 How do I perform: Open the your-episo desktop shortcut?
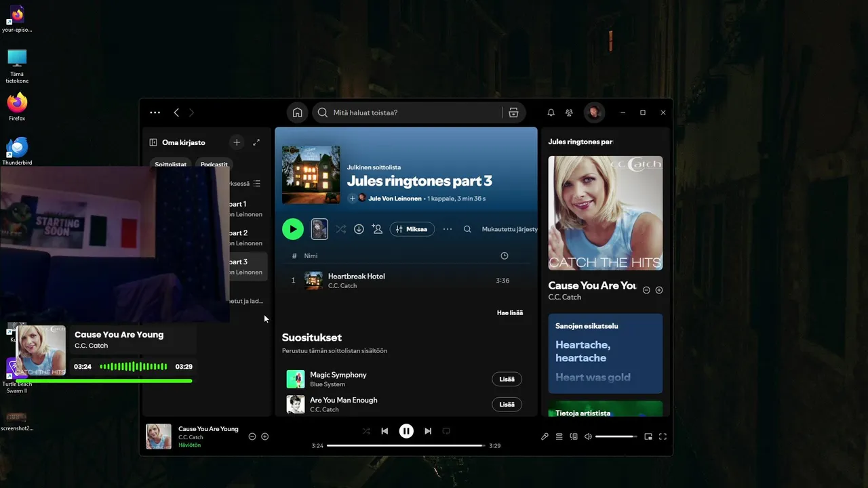point(17,19)
